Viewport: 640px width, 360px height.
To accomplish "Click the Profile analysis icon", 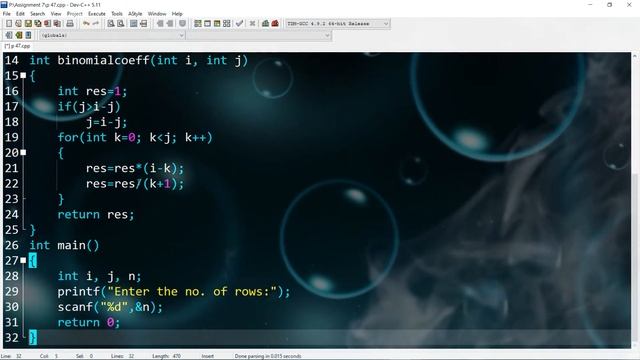I will [x=265, y=24].
